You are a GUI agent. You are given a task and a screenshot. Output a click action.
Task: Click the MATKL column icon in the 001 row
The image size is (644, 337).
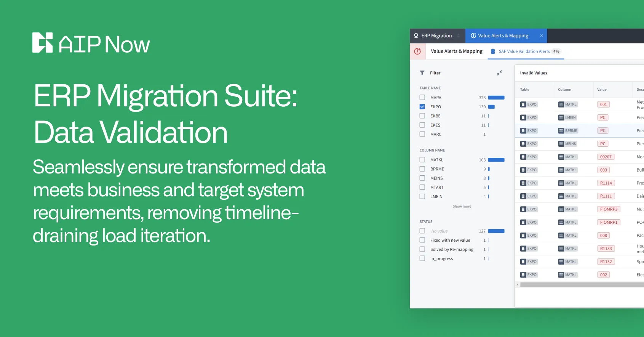click(x=561, y=104)
